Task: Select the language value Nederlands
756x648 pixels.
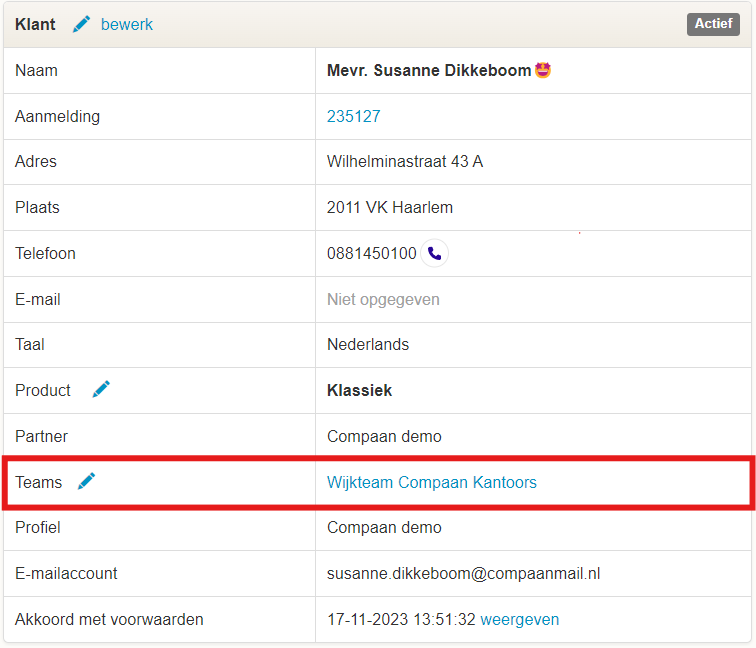Action: click(x=368, y=344)
